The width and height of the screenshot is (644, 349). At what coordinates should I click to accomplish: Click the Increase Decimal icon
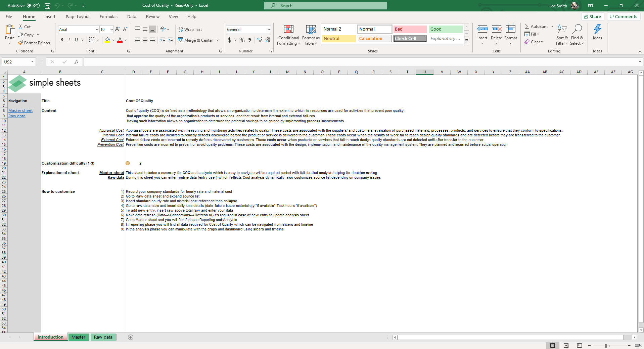pyautogui.click(x=260, y=40)
